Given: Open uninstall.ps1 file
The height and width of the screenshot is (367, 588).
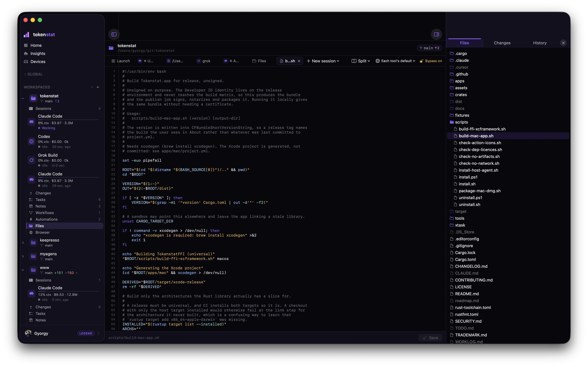Looking at the screenshot, I should point(508,198).
